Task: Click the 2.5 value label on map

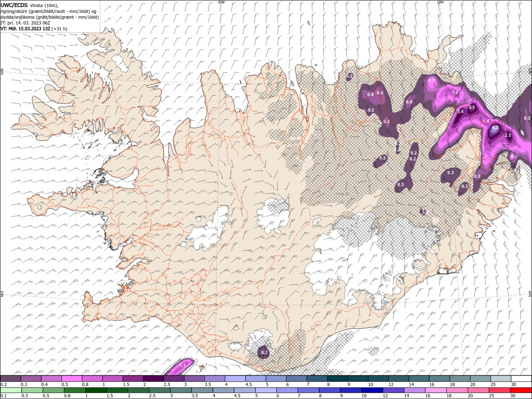Action: click(x=507, y=135)
